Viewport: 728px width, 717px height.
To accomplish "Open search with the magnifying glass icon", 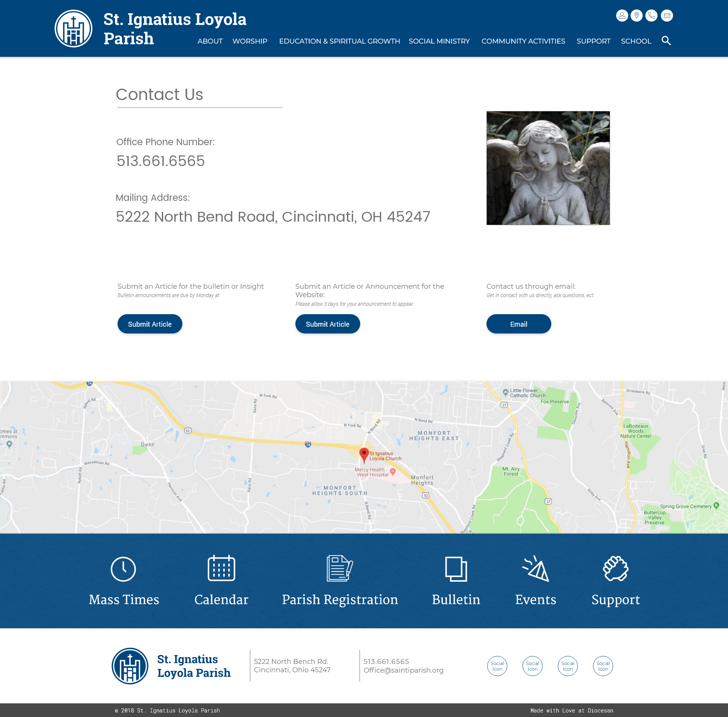I will (x=666, y=41).
